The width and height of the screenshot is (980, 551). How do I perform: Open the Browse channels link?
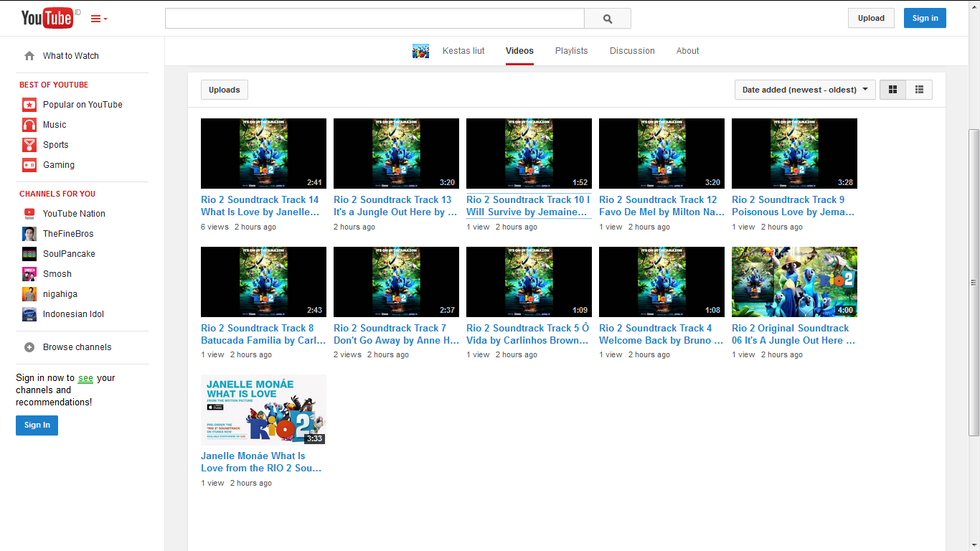point(77,347)
